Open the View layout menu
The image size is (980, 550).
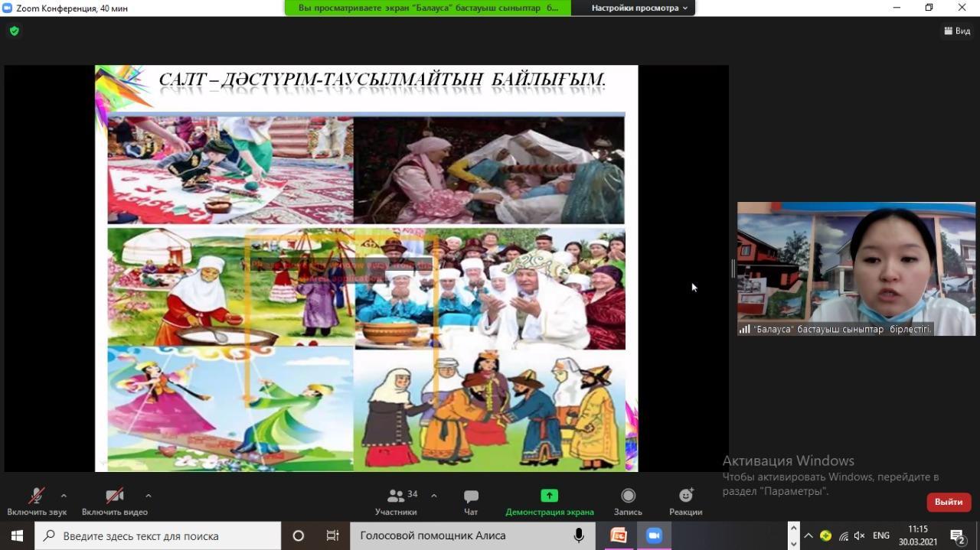[x=957, y=31]
